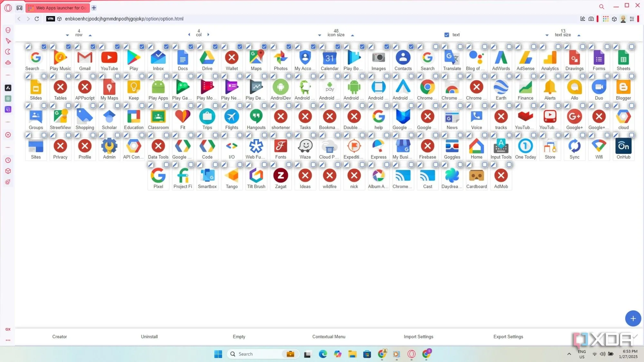This screenshot has width=644, height=362.
Task: Open the Tilt Brush icon
Action: click(256, 176)
